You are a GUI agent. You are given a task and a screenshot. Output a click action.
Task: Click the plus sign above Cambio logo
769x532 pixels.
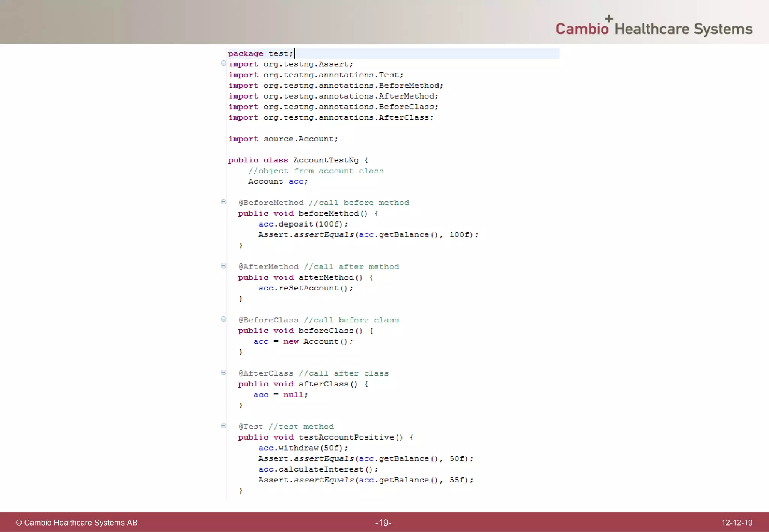point(609,18)
